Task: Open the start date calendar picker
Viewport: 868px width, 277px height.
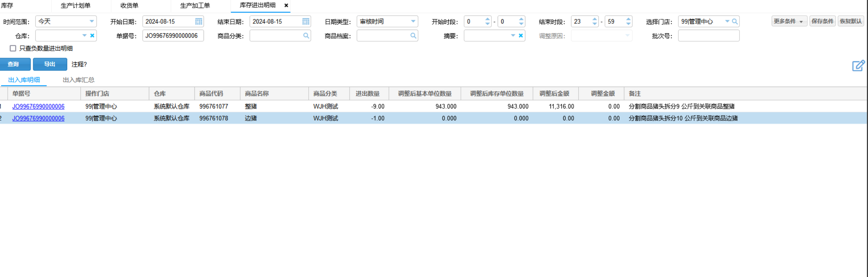Action: coord(198,22)
